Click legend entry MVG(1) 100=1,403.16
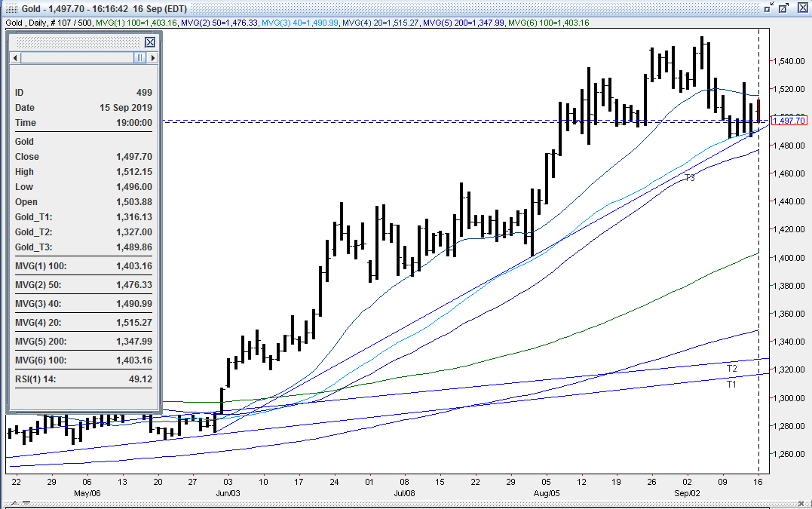This screenshot has width=812, height=509. coord(136,23)
